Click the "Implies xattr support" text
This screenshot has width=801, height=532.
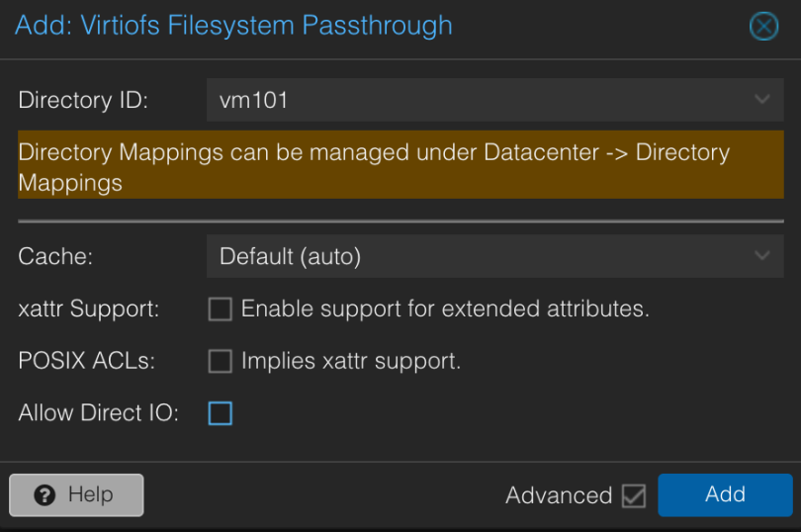tap(351, 362)
